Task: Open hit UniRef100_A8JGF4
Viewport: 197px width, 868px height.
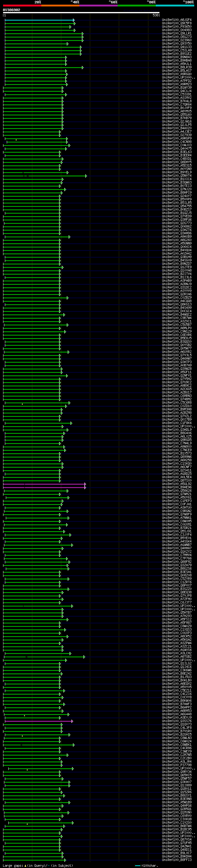Action: [177, 20]
